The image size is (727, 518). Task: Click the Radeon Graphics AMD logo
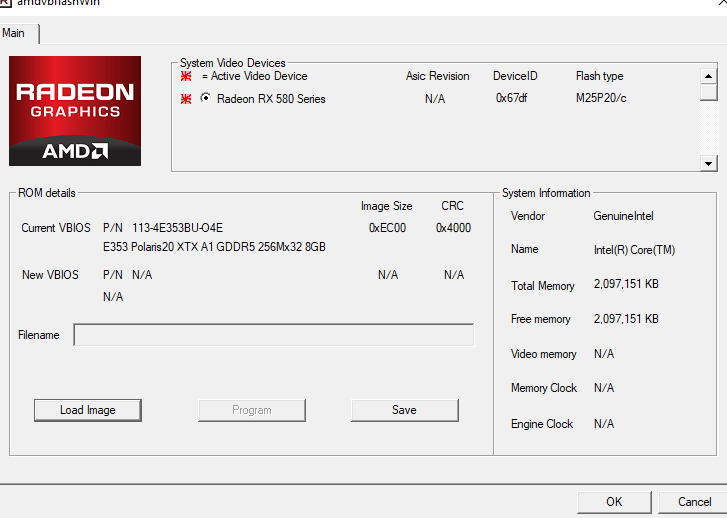[x=75, y=111]
